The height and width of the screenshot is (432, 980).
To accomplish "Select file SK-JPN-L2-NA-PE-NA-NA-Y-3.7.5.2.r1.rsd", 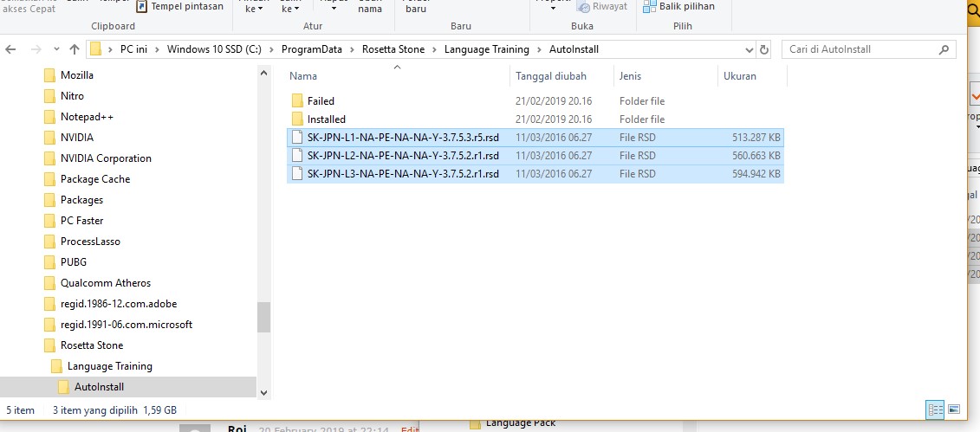I will point(403,156).
